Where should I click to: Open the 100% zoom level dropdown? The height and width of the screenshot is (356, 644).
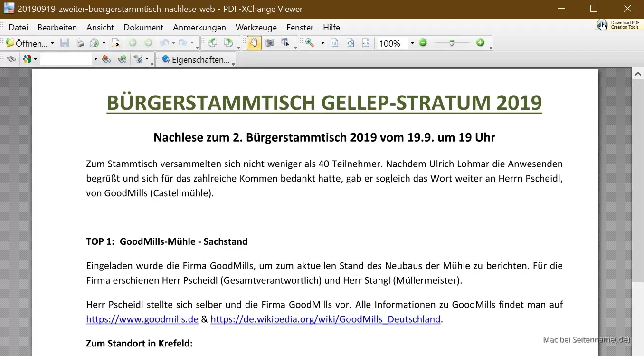point(412,43)
